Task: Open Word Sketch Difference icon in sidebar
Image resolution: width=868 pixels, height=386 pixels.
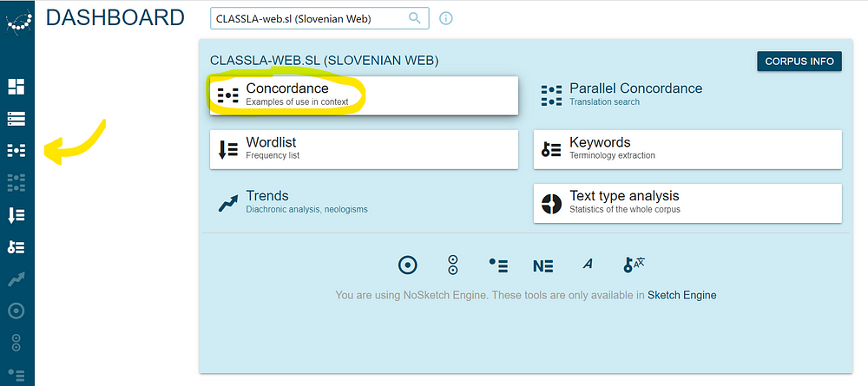Action: coord(16,343)
